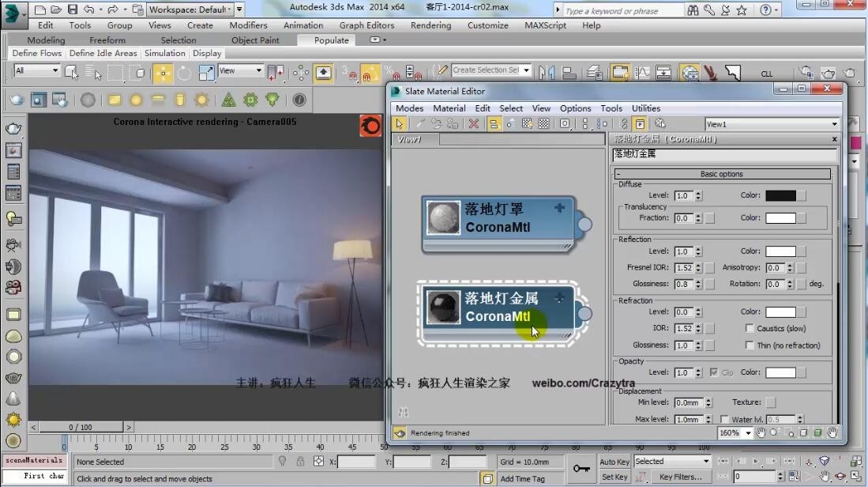
Task: Click the Corona logo in viewport
Action: pyautogui.click(x=370, y=126)
